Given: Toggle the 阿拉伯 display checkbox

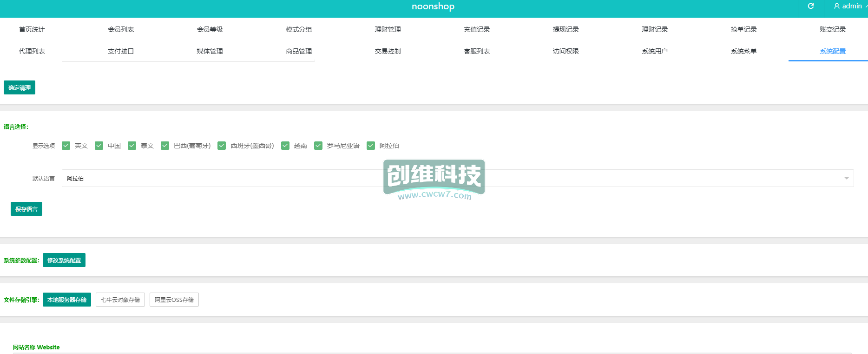Looking at the screenshot, I should coord(371,146).
